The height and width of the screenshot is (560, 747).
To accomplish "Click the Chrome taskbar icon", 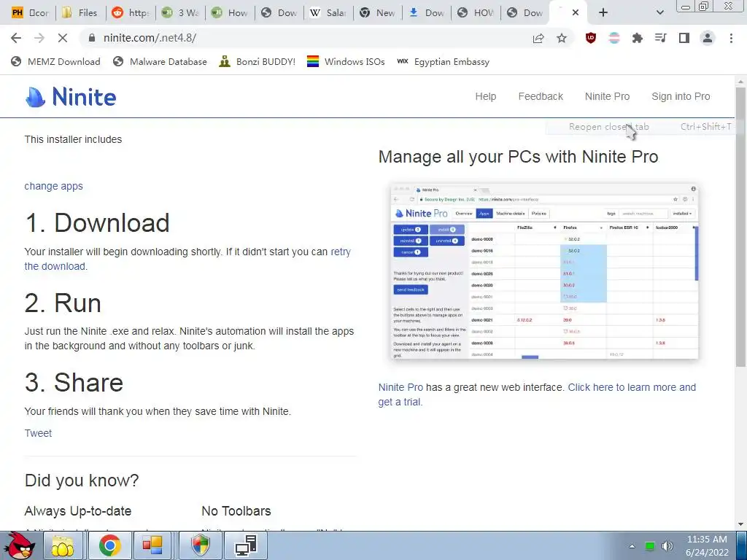I will coord(109,545).
